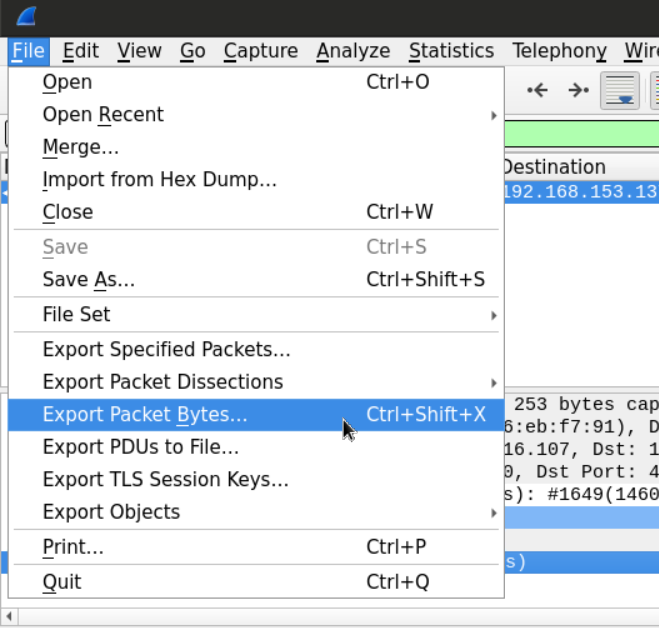Viewport: 659px width, 628px height.
Task: Click Import from Hex Dump entry
Action: click(x=159, y=180)
